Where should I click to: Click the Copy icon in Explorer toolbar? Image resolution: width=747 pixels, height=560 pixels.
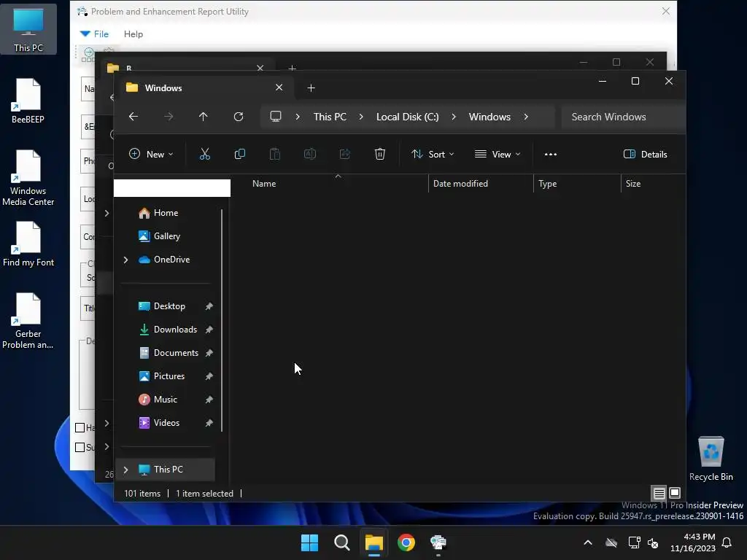point(239,154)
